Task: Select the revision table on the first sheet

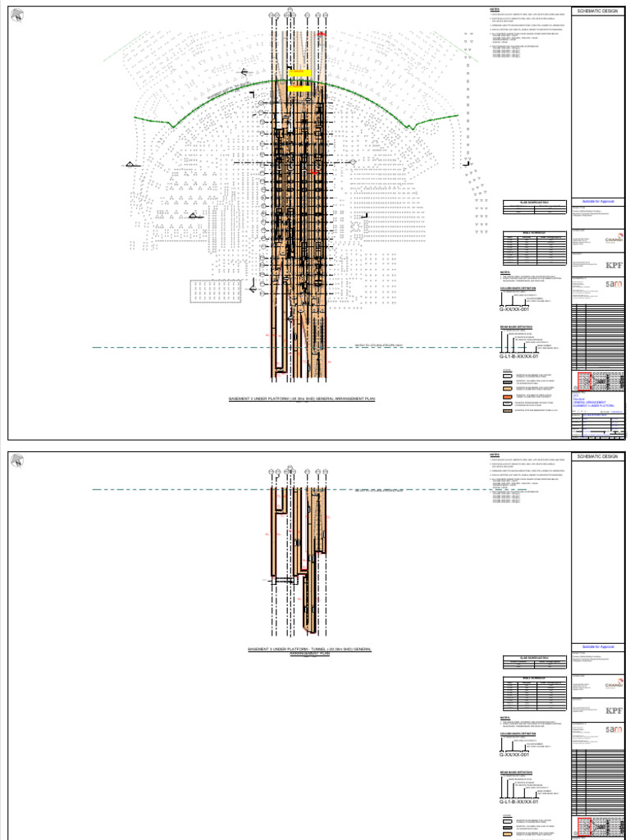Action: [x=599, y=337]
